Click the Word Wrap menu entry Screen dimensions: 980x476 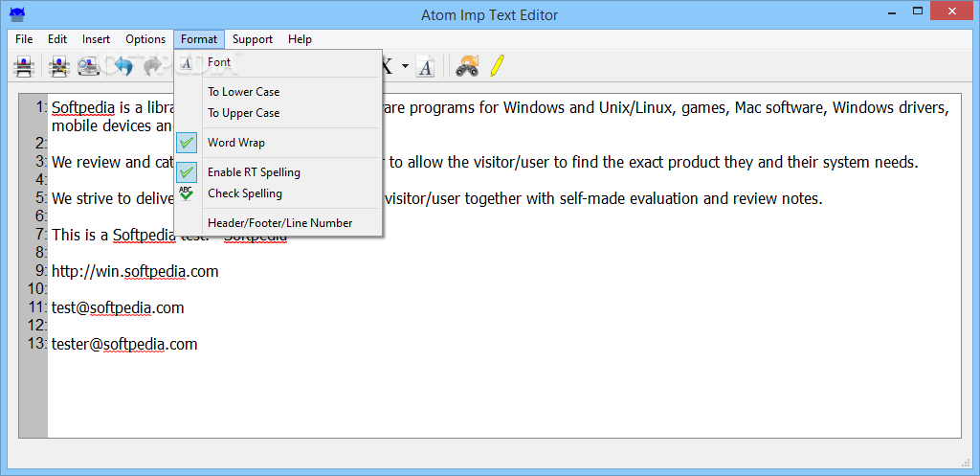(x=278, y=143)
